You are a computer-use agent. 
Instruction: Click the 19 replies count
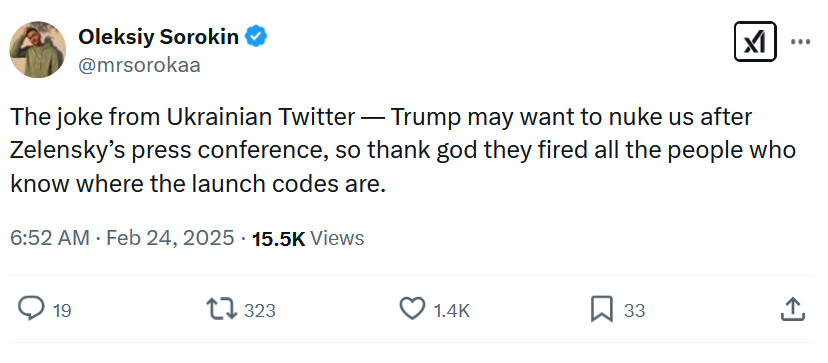click(62, 311)
